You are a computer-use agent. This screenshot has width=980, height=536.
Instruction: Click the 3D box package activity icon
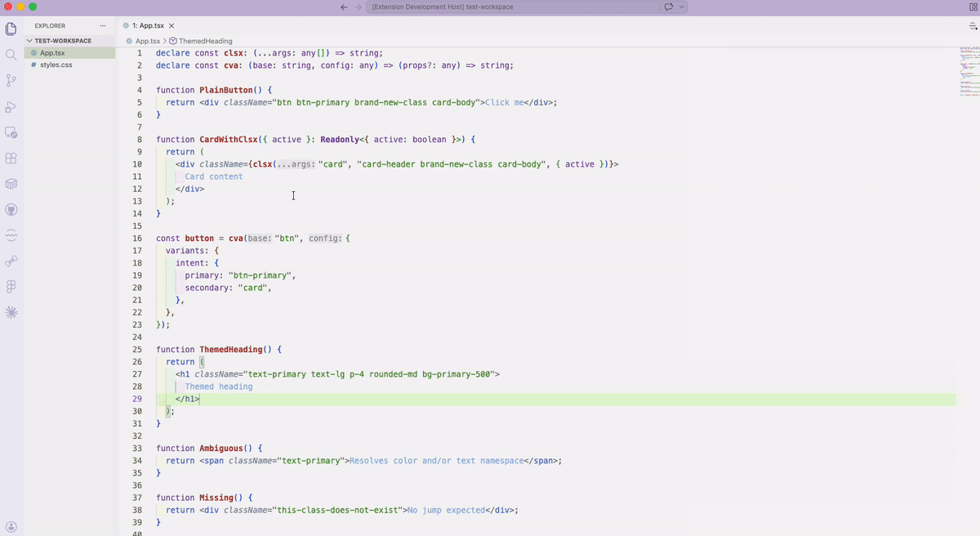[x=11, y=184]
